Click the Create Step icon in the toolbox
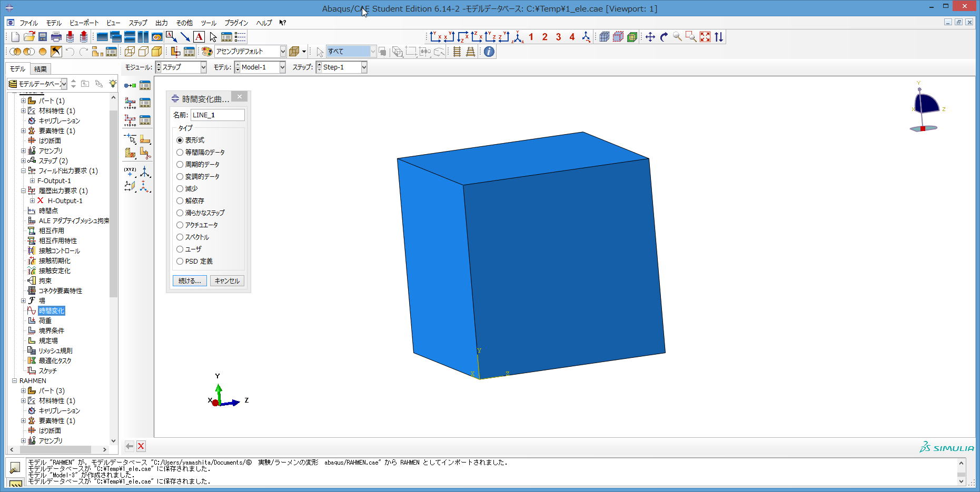This screenshot has height=492, width=980. coord(130,85)
